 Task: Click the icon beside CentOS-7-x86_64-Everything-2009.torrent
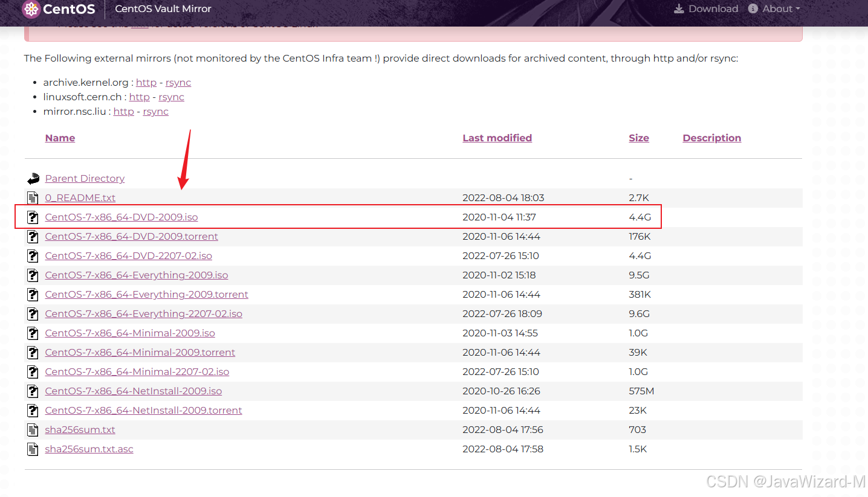pyautogui.click(x=33, y=295)
